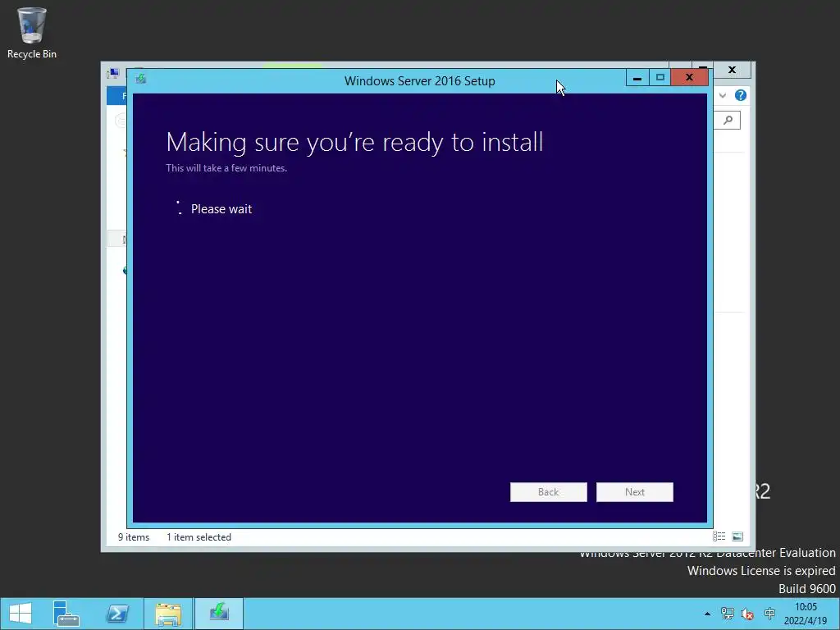
Task: Open PowerShell from the taskbar
Action: click(x=117, y=614)
